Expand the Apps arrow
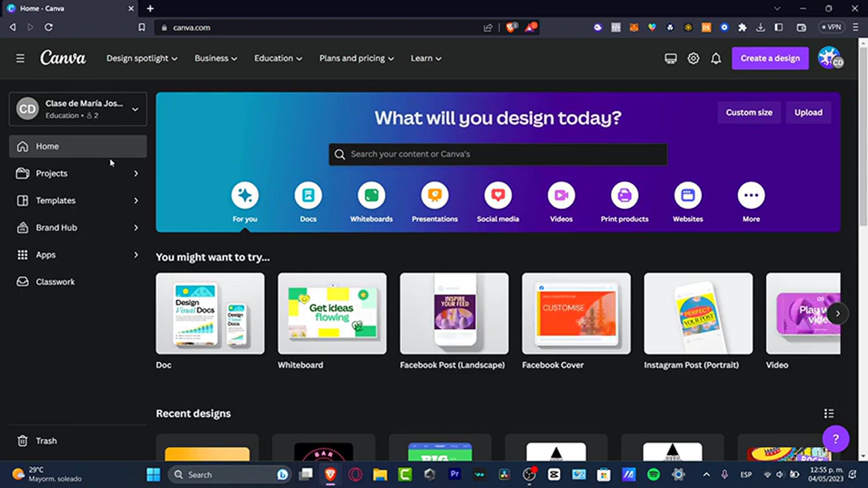868x488 pixels. 136,255
